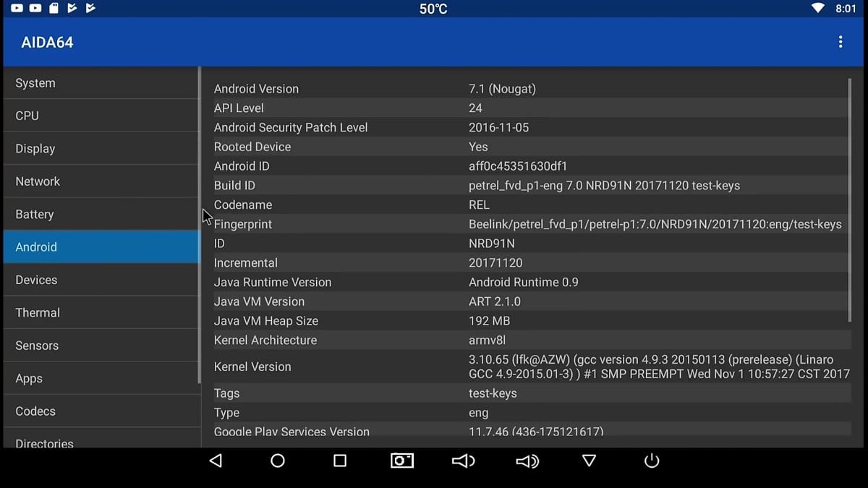The image size is (868, 488).
Task: Tap the Wi-Fi status icon
Action: coord(818,9)
